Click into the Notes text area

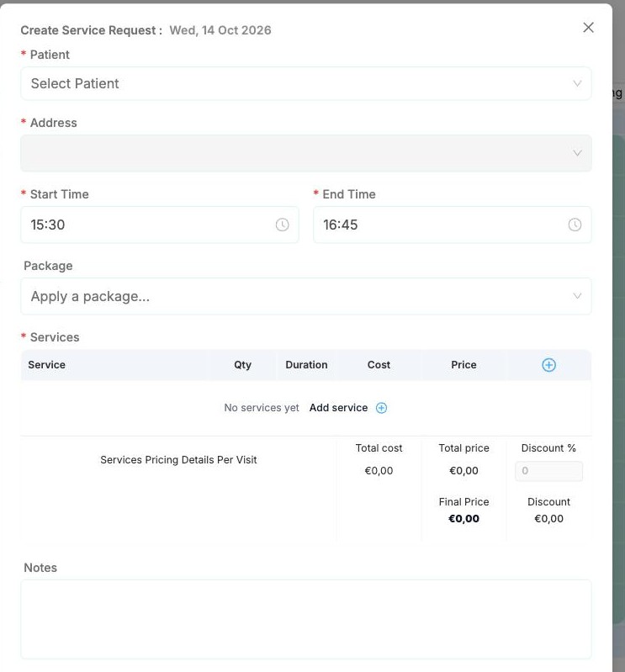[306, 619]
